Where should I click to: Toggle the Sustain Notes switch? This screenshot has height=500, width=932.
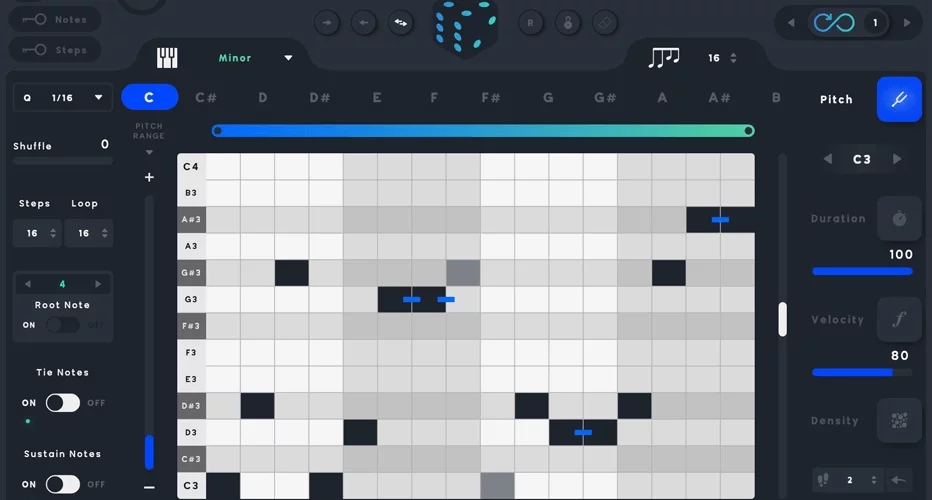pos(62,484)
